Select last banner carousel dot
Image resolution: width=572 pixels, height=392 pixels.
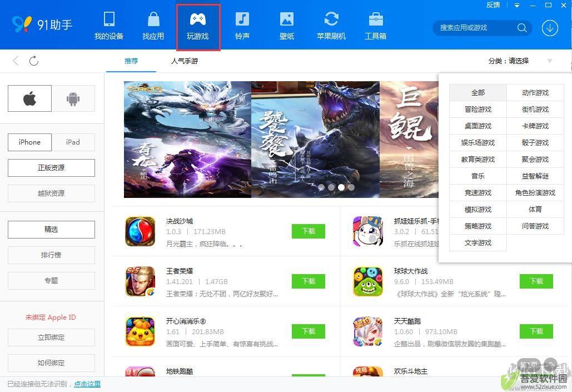(351, 187)
